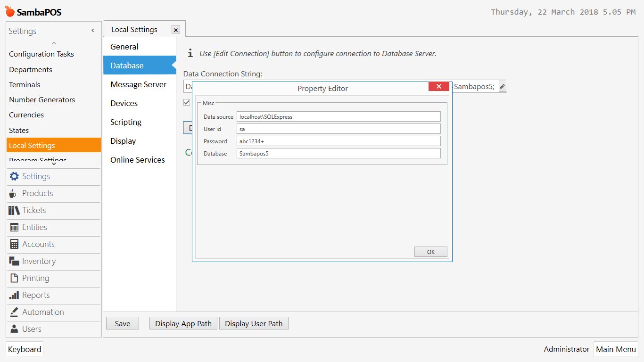Viewport: 644px width, 362px height.
Task: Click the User id input field
Action: point(339,129)
